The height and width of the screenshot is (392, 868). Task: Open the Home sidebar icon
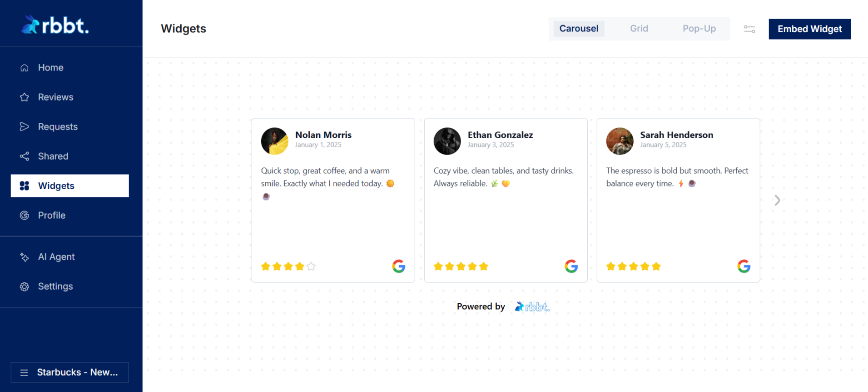pyautogui.click(x=24, y=67)
